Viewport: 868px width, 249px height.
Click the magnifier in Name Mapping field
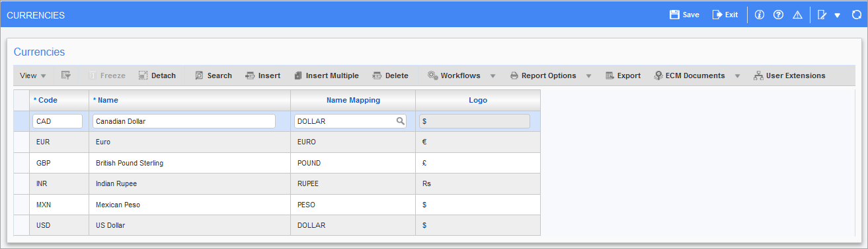point(400,121)
